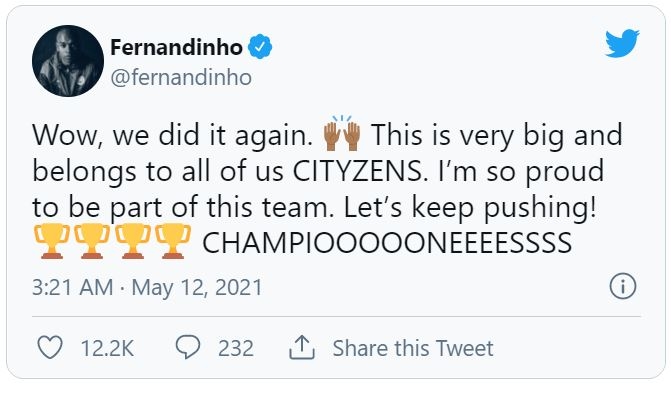Click the Fernandinho display name
The height and width of the screenshot is (395, 671).
click(x=176, y=47)
